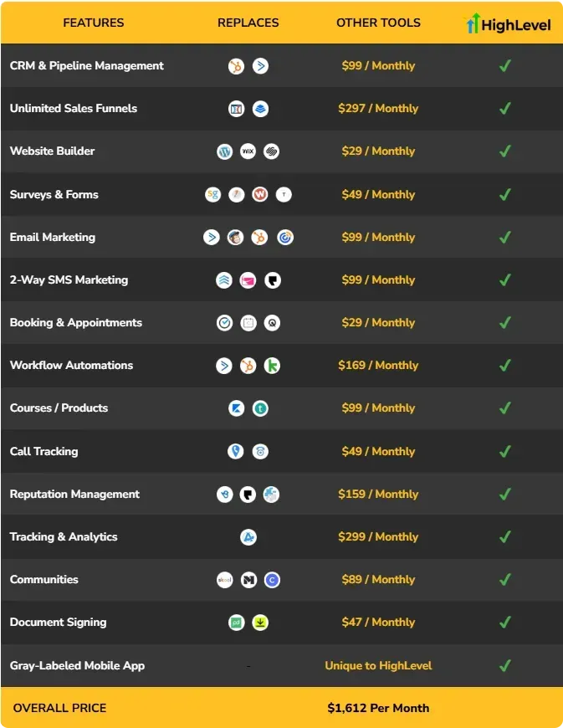
Task: Click the $297 / Monthly price text
Action: [x=378, y=109]
